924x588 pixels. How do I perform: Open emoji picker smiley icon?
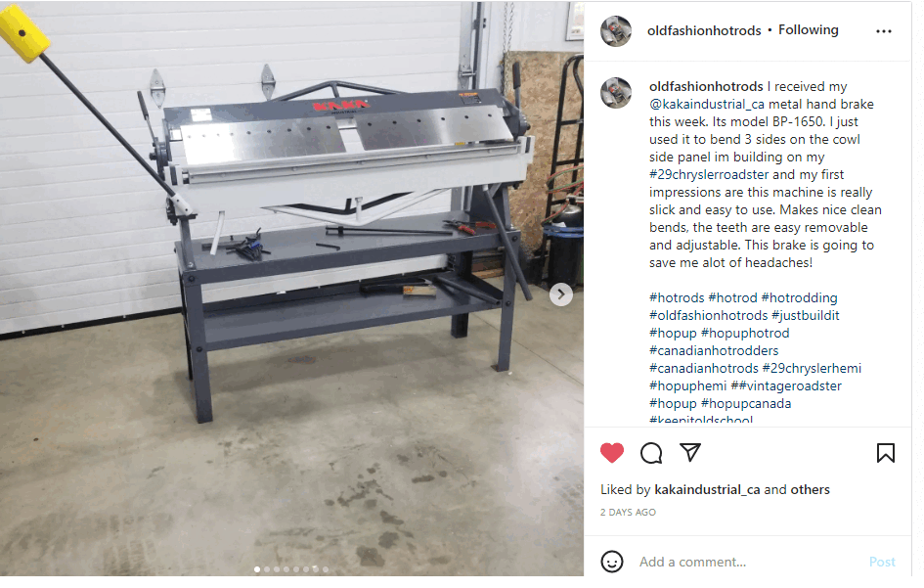point(612,562)
